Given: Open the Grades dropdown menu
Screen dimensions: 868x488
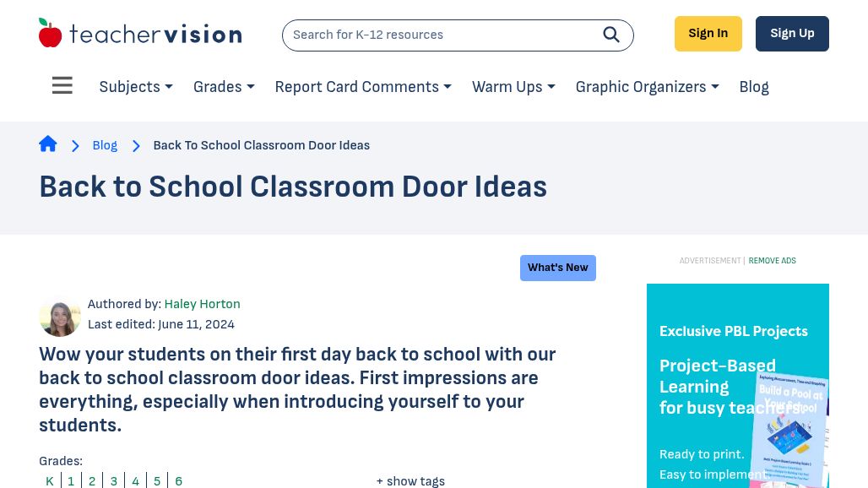Looking at the screenshot, I should [223, 87].
